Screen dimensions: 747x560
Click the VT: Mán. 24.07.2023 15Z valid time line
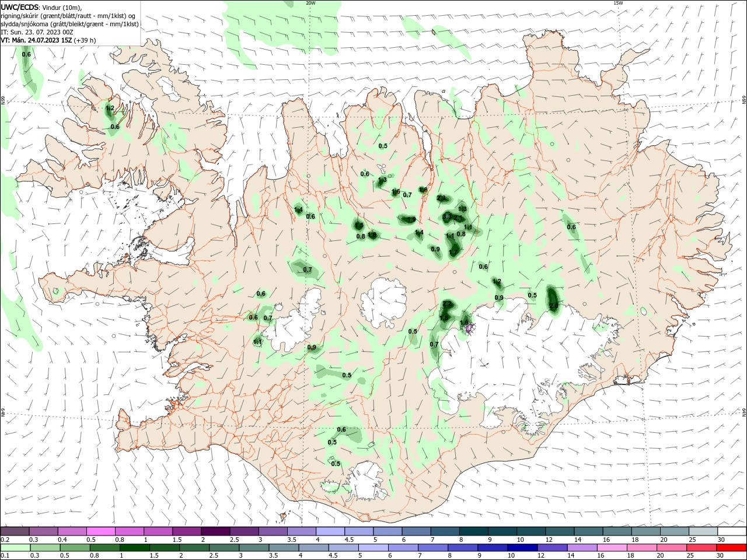tap(48, 40)
